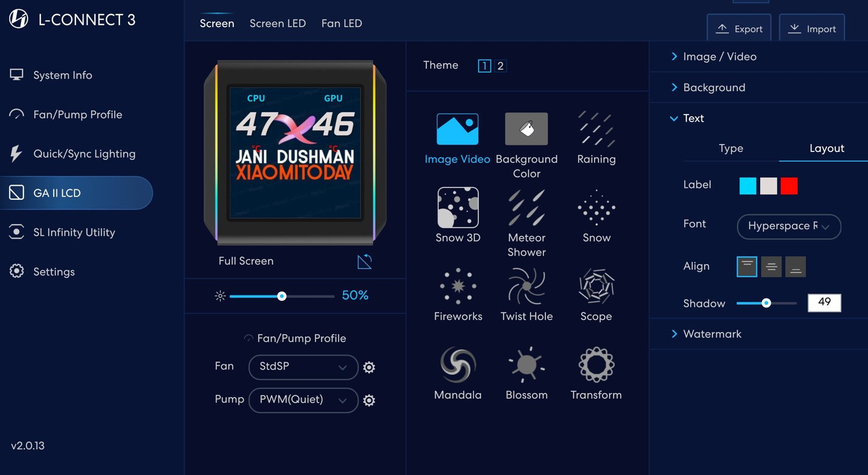Open the Font dropdown
The image size is (868, 475).
[x=788, y=226]
